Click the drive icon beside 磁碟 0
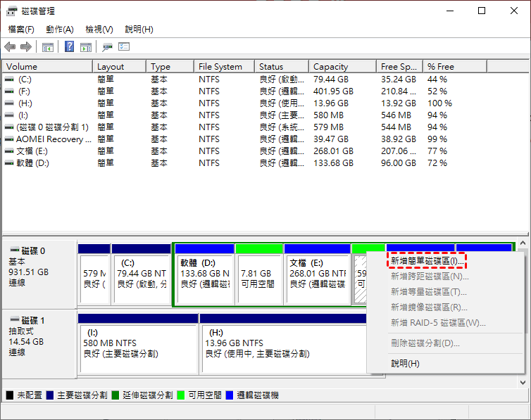This screenshot has height=420, width=531. point(13,250)
